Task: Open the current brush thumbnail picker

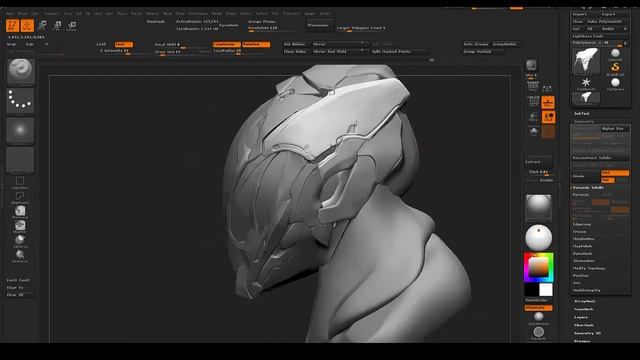Action: (x=20, y=71)
